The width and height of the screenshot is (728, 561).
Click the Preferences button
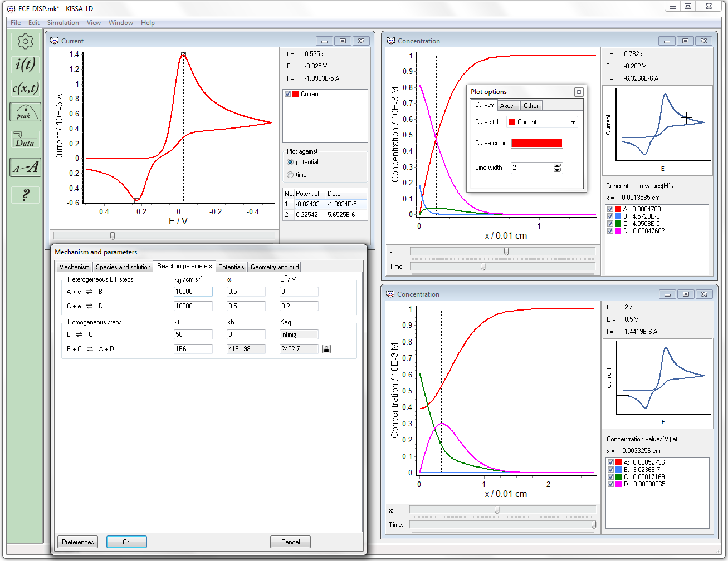coord(77,542)
